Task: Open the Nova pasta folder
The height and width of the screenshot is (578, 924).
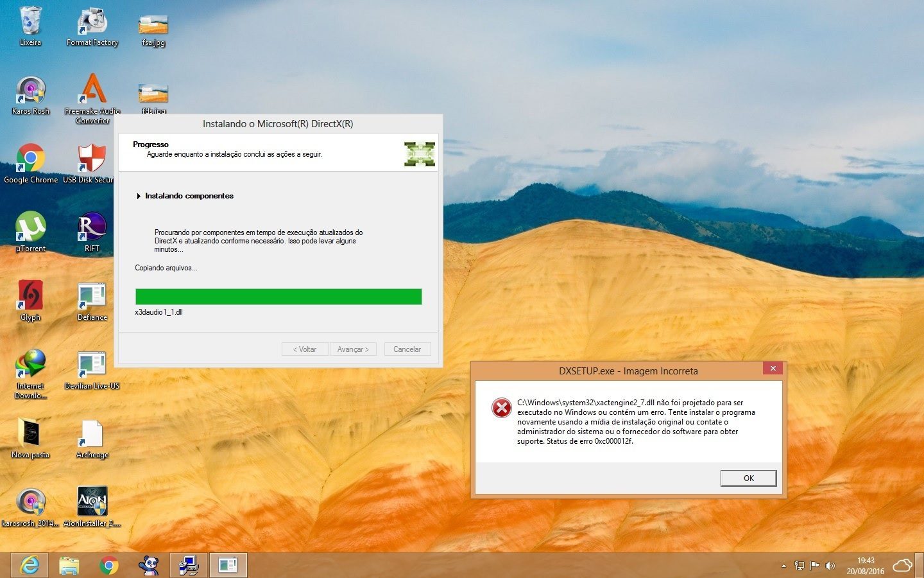Action: pyautogui.click(x=30, y=438)
